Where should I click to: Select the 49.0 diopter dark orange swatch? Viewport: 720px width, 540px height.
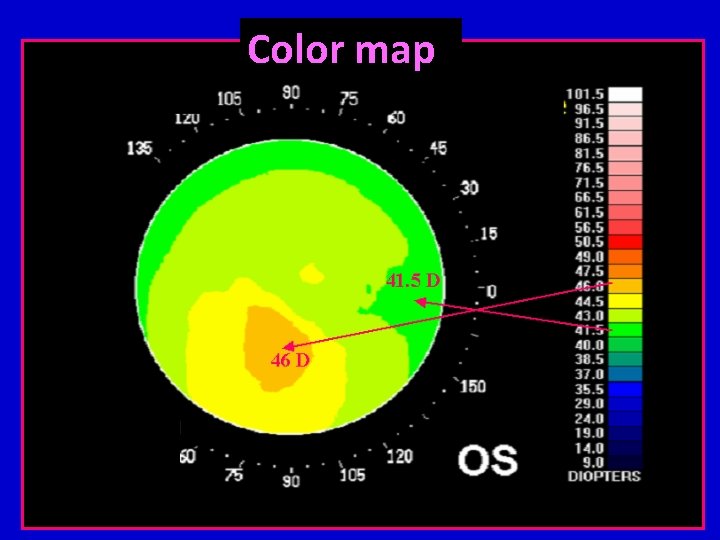click(x=625, y=257)
